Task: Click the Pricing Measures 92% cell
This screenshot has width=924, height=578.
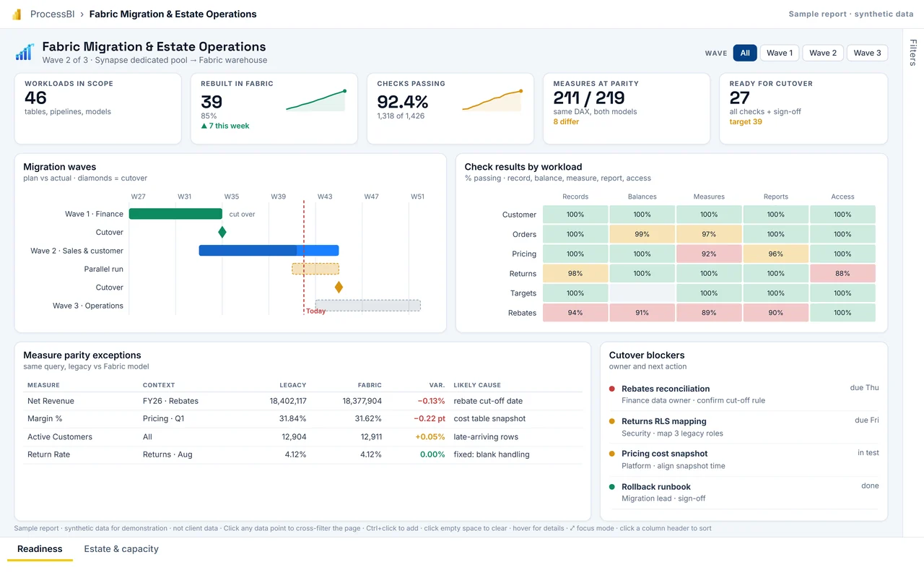Action: point(709,254)
